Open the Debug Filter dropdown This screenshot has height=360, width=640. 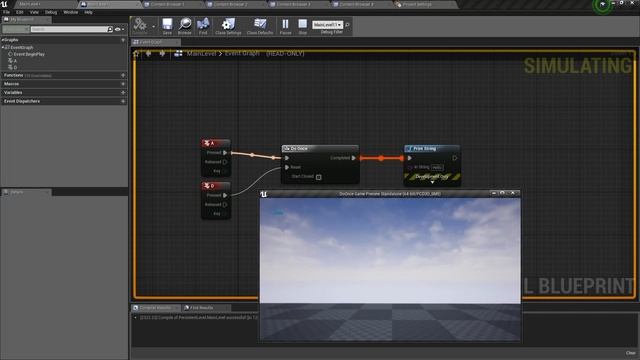(328, 25)
